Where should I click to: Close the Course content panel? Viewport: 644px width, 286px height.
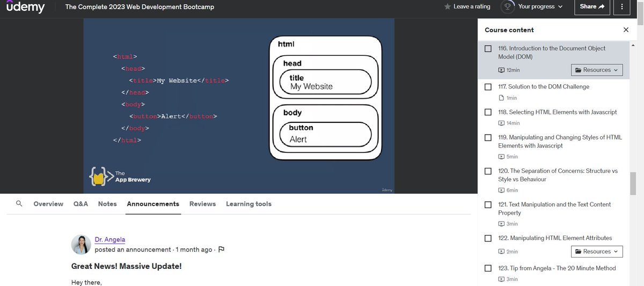(626, 30)
